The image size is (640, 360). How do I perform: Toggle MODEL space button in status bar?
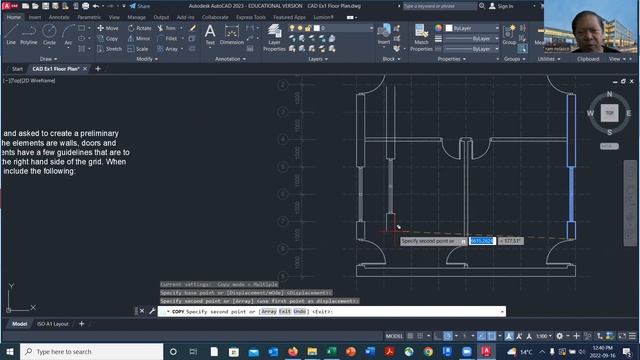tap(394, 336)
